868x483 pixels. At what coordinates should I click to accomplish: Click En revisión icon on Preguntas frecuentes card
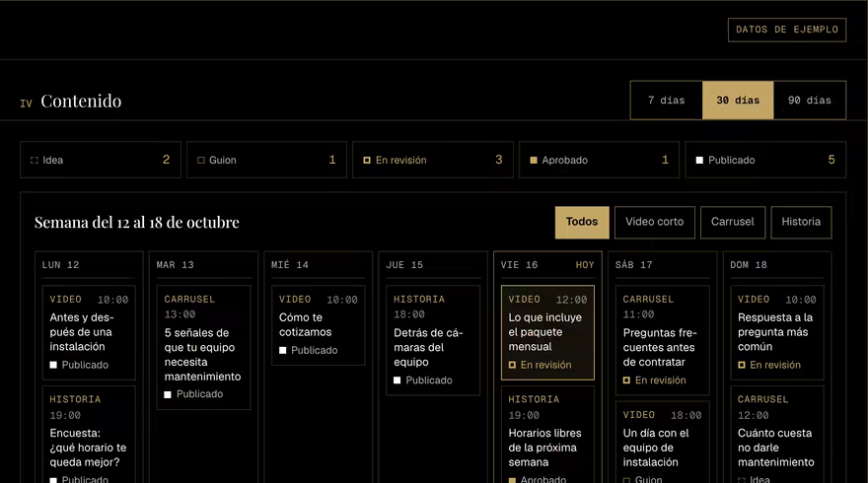(626, 380)
